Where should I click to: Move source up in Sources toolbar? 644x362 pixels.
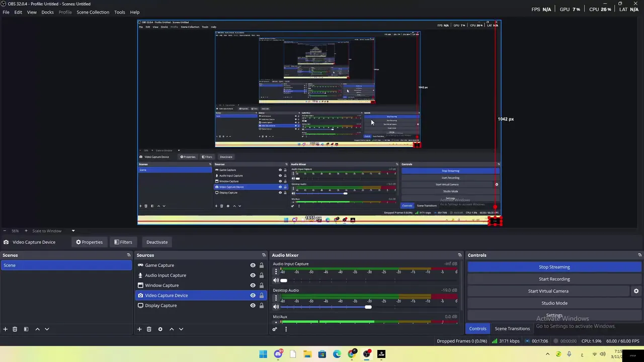[172, 329]
